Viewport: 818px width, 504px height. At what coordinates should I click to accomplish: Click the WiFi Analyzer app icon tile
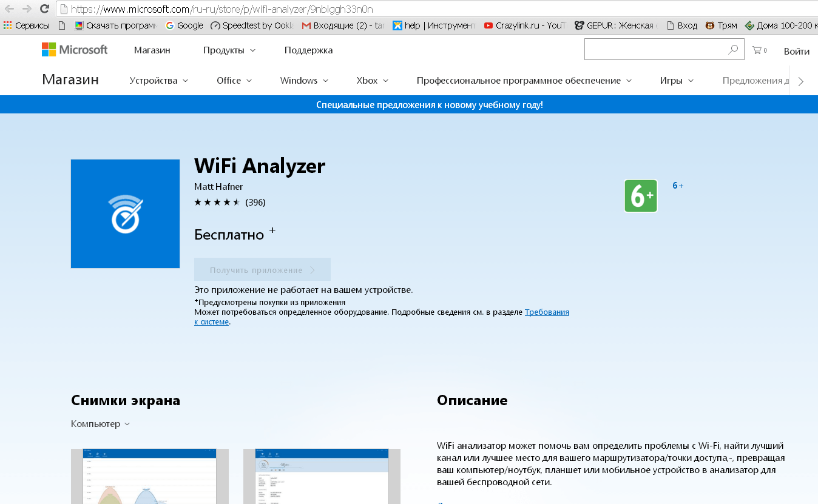point(125,213)
